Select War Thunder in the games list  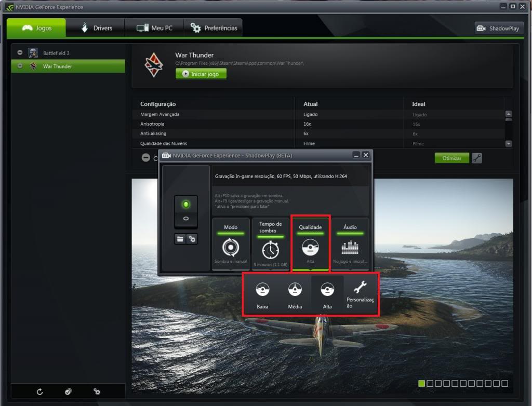68,66
